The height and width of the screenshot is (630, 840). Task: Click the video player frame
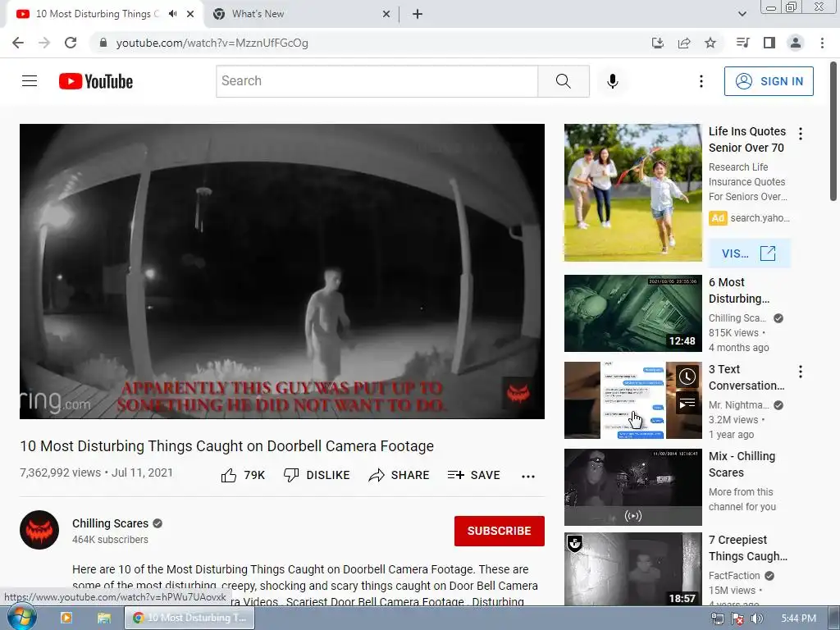(282, 272)
